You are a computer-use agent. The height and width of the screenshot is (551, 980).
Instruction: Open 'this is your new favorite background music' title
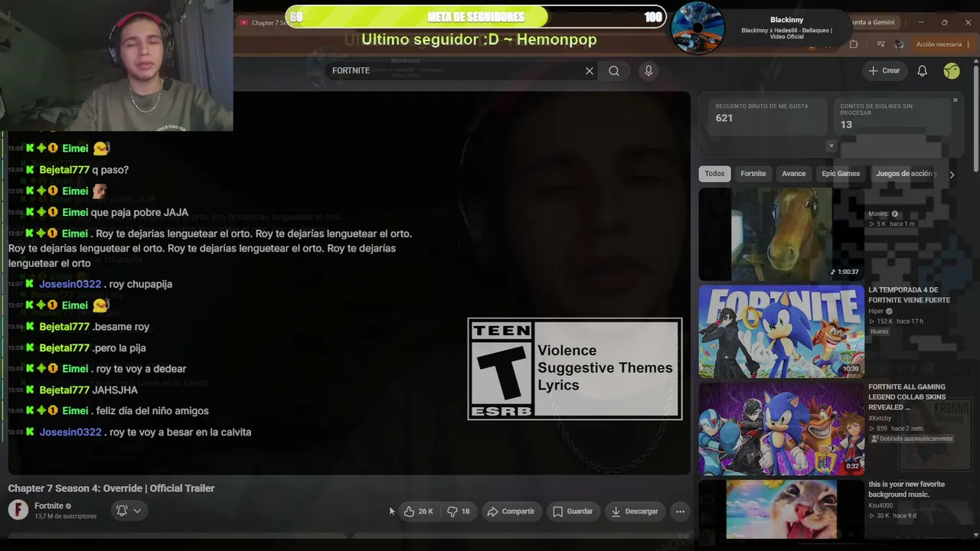pyautogui.click(x=906, y=489)
